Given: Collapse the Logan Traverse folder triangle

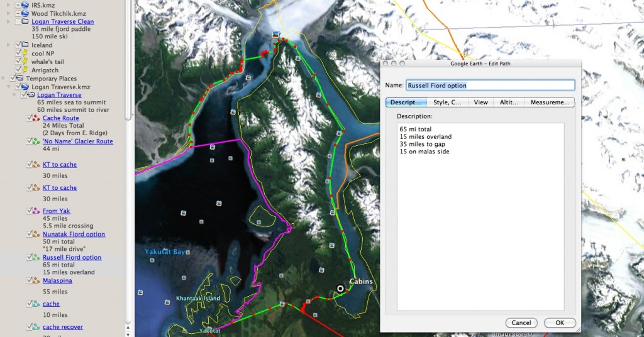Looking at the screenshot, I should pyautogui.click(x=17, y=95).
